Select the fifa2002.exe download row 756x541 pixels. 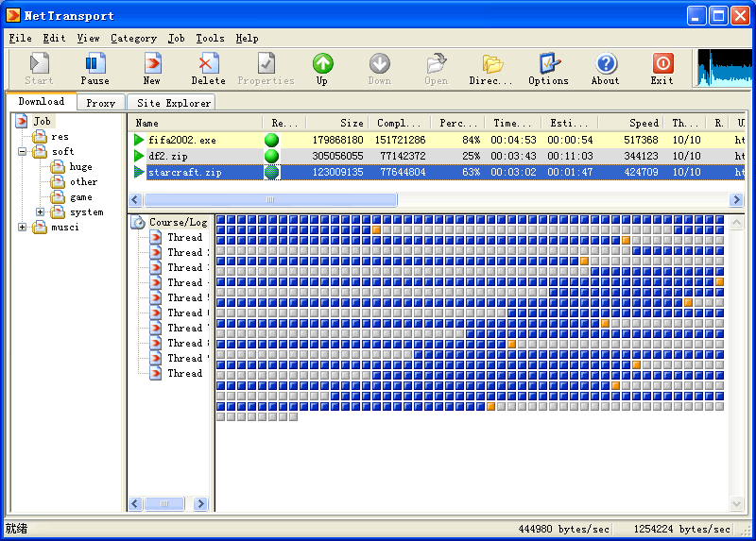[437, 140]
